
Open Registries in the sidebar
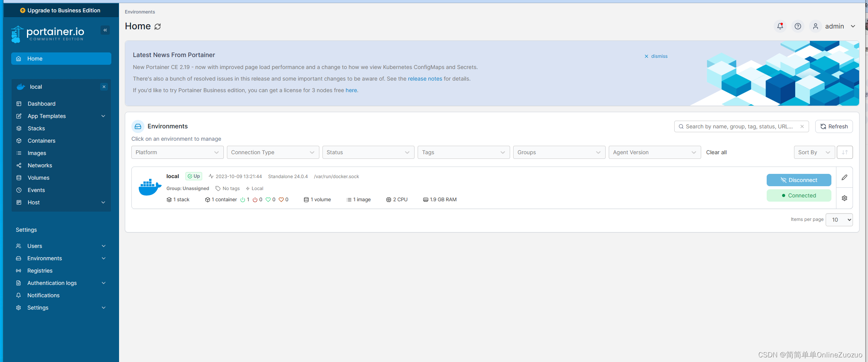[61, 271]
